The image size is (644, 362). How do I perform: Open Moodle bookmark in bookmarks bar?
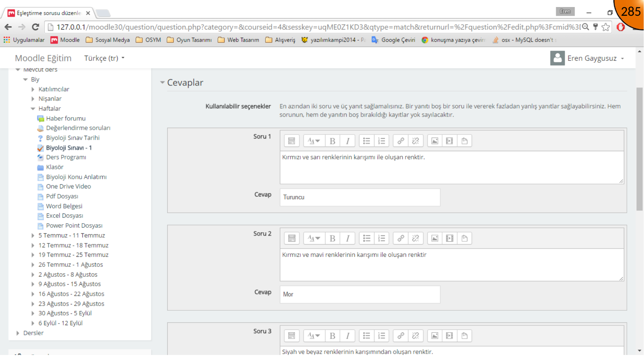[65, 40]
